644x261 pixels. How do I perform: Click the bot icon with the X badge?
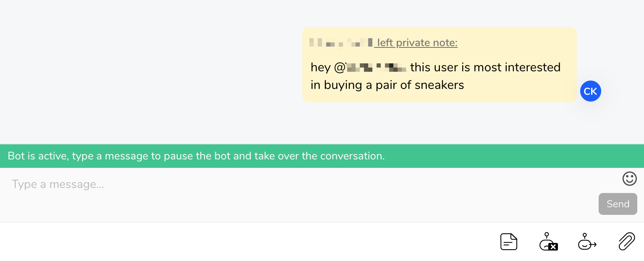click(x=548, y=242)
